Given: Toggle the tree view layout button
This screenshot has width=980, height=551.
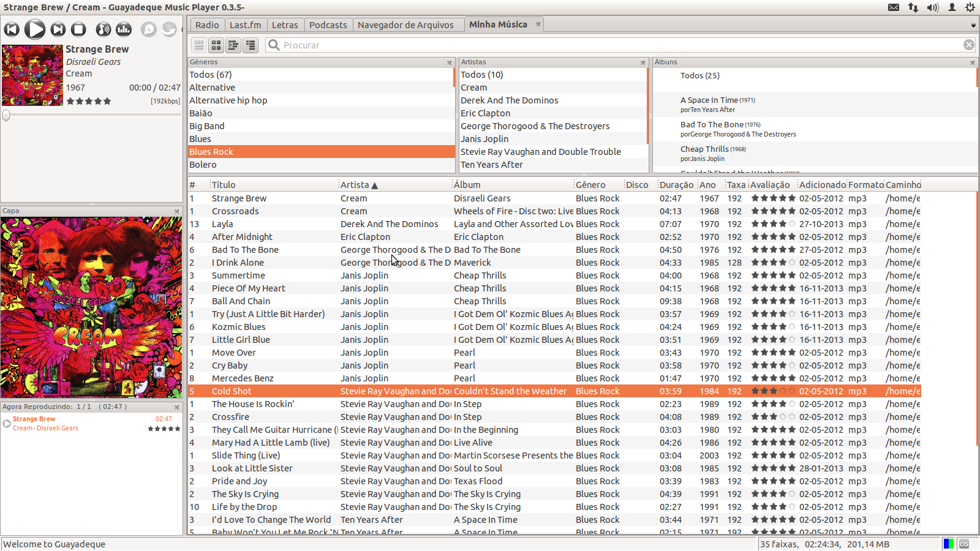Looking at the screenshot, I should [x=233, y=45].
